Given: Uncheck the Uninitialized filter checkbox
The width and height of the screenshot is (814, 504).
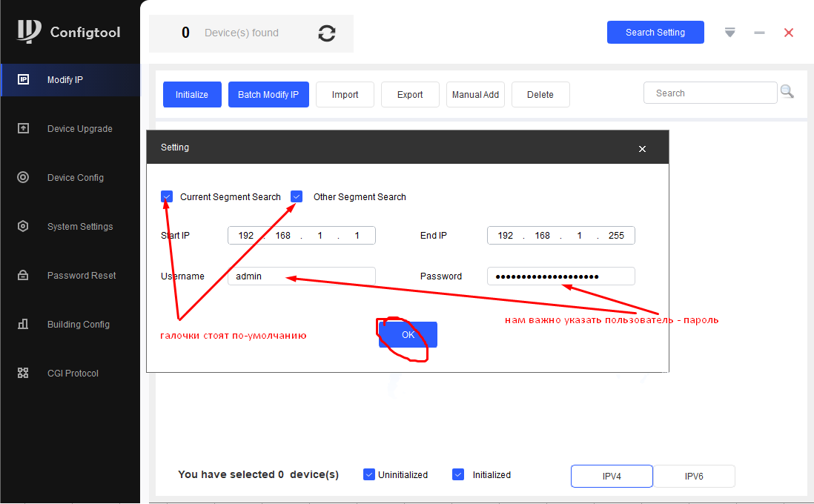Looking at the screenshot, I should point(369,474).
